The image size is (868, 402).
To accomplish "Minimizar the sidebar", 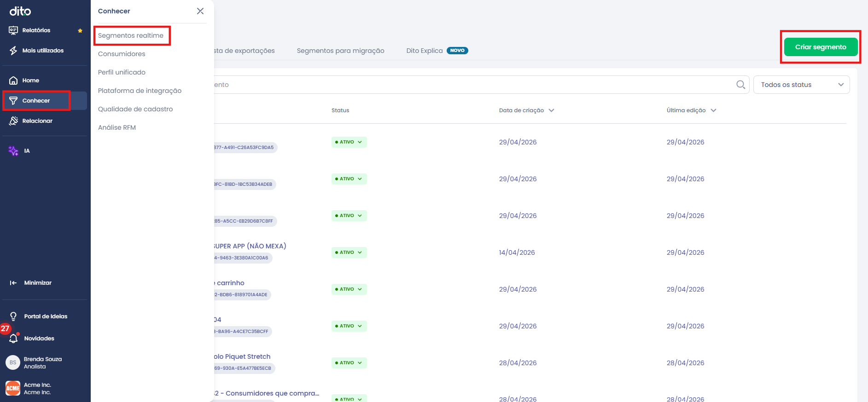I will (x=30, y=283).
